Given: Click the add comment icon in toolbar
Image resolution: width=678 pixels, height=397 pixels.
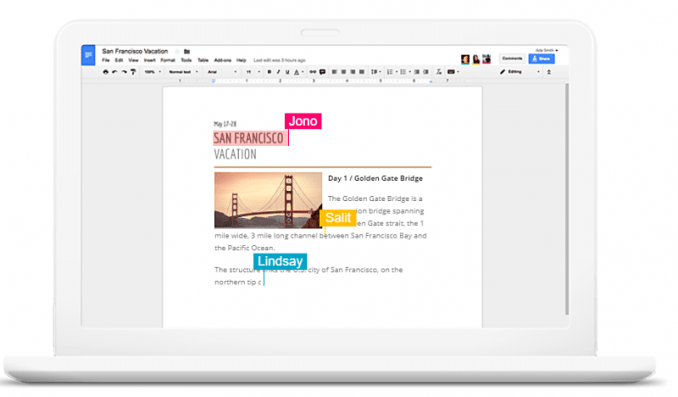Looking at the screenshot, I should coord(322,72).
